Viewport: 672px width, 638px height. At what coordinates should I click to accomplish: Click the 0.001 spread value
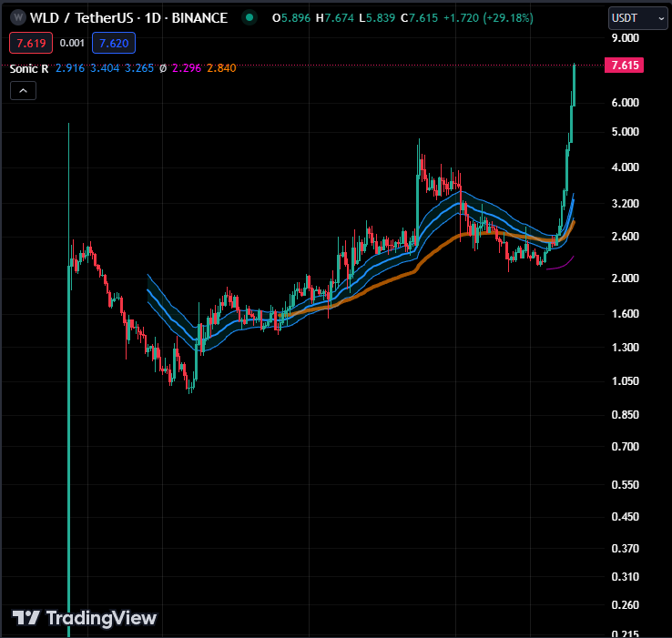72,43
